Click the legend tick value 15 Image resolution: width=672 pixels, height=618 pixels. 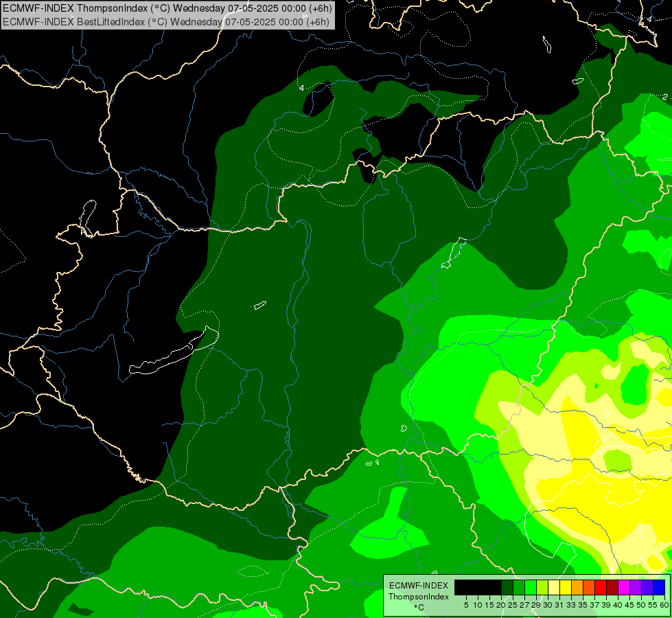(489, 605)
